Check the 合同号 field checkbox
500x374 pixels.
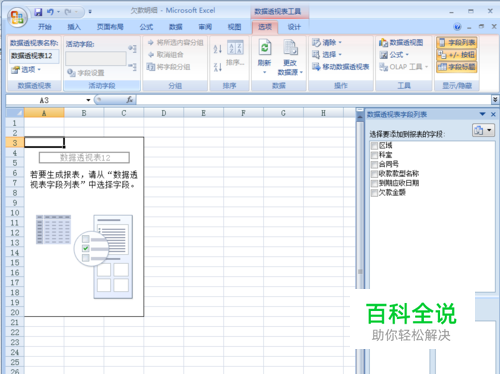[x=374, y=164]
